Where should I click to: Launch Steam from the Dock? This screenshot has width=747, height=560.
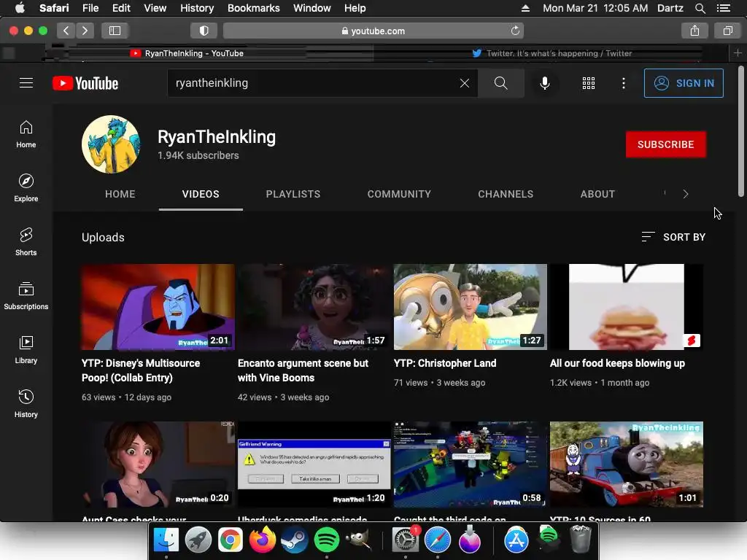click(295, 540)
